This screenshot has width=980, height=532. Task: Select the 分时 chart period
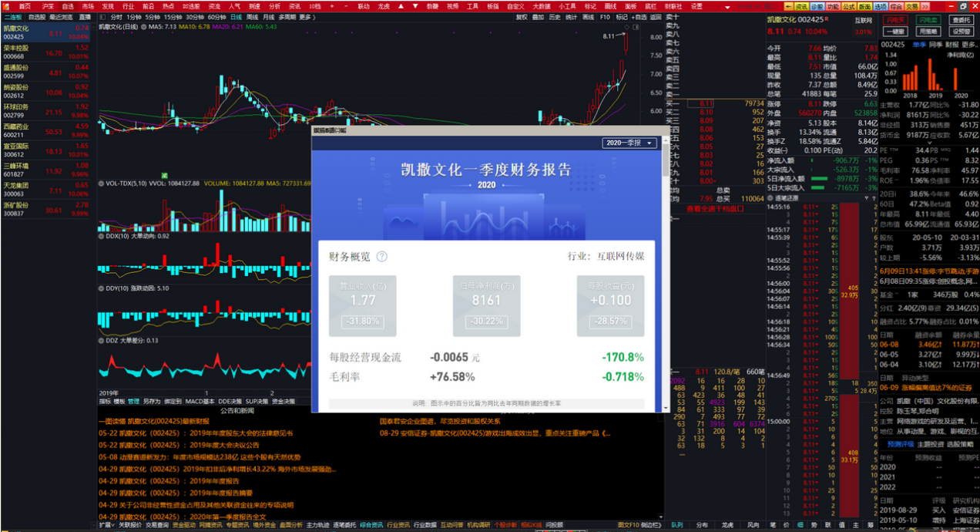(116, 16)
